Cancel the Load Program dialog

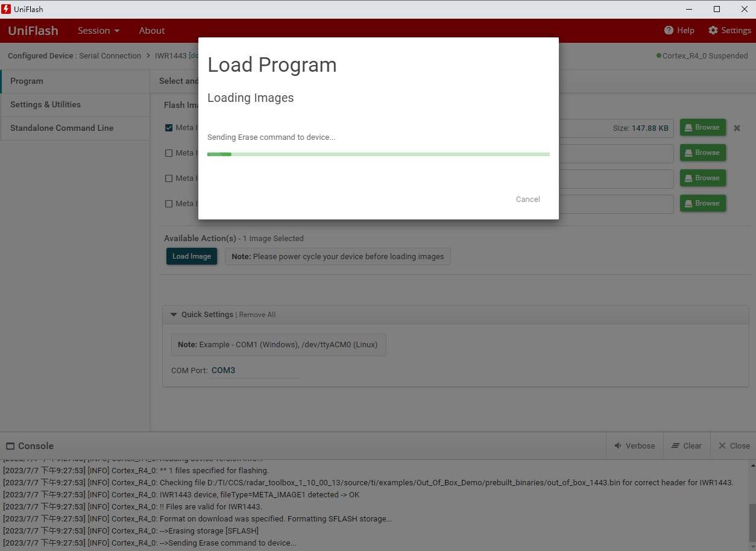[x=528, y=200]
